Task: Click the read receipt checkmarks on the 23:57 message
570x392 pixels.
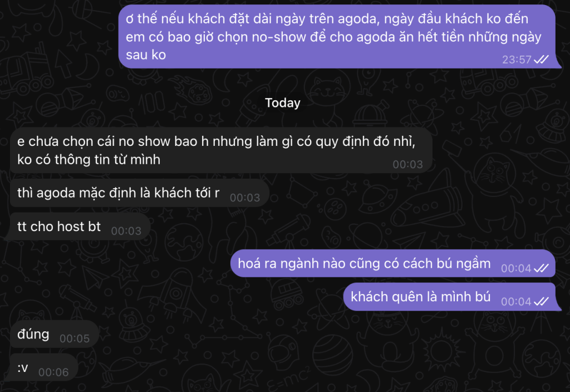Action: coord(541,60)
